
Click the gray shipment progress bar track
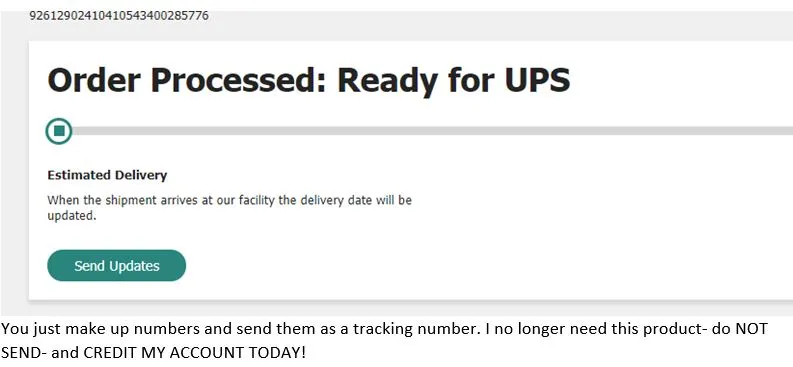click(x=432, y=131)
